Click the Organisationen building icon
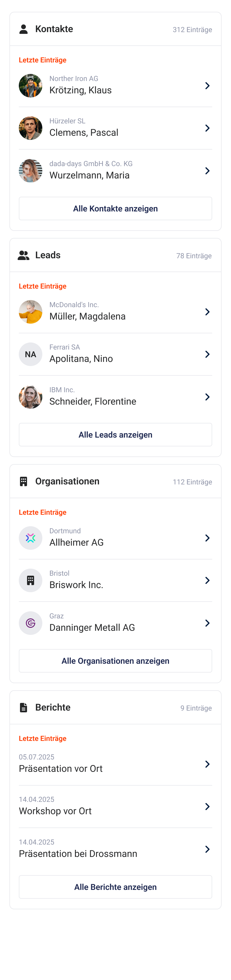 click(24, 481)
